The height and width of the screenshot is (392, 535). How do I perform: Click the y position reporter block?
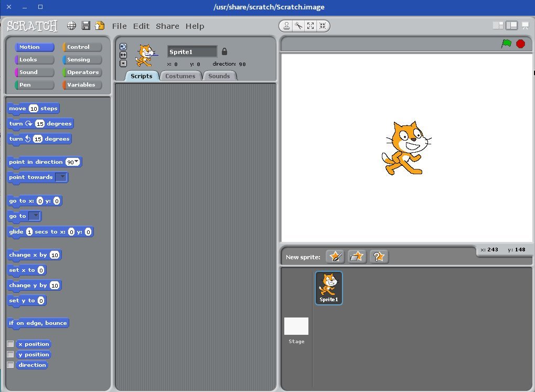point(34,354)
